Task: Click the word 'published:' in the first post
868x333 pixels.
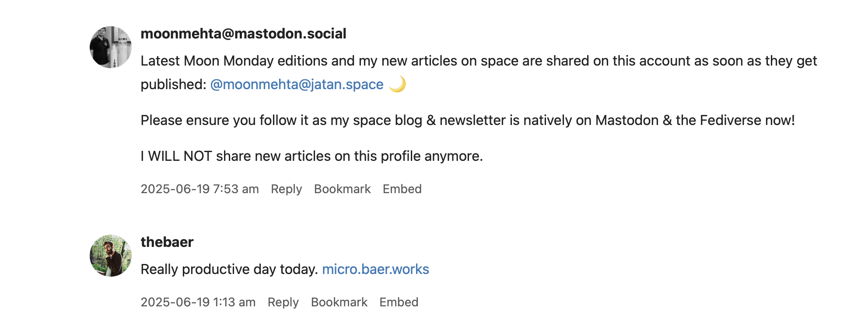Action: click(173, 84)
